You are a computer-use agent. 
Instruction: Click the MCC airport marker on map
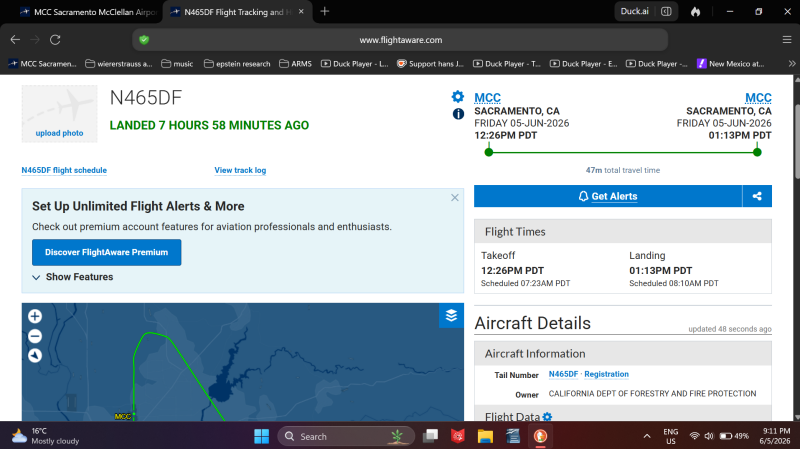(x=124, y=416)
